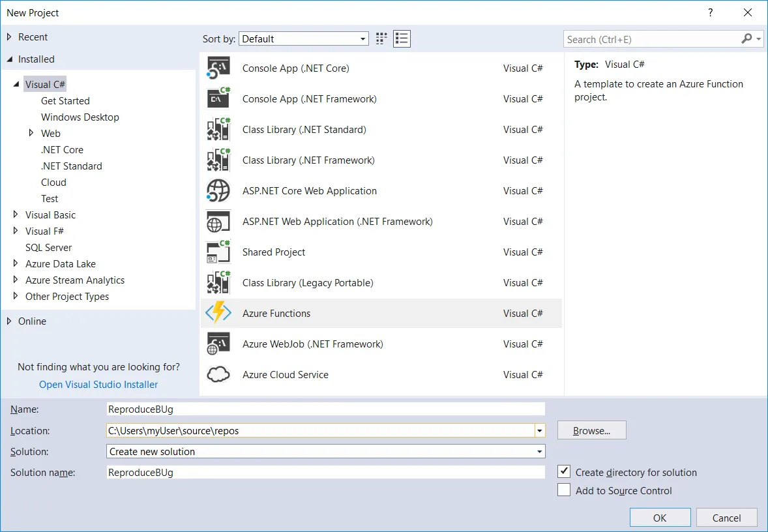Select the Test category

tap(50, 198)
